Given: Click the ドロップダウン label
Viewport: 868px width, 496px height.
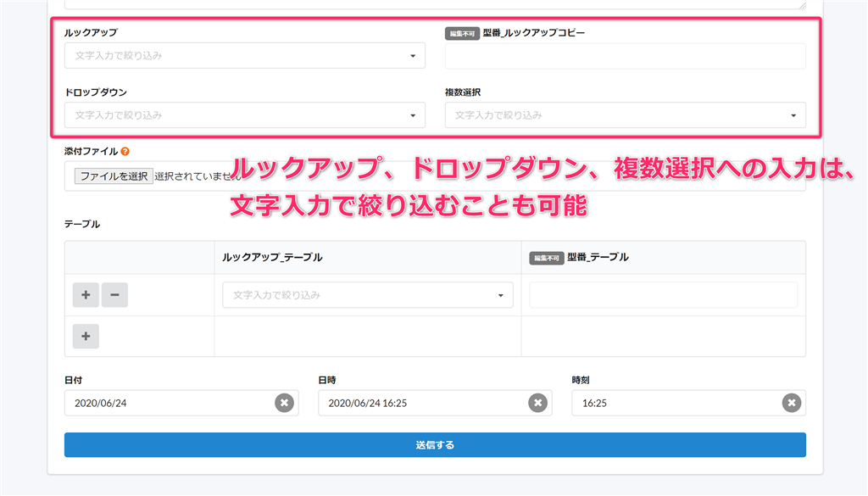Looking at the screenshot, I should coord(96,92).
